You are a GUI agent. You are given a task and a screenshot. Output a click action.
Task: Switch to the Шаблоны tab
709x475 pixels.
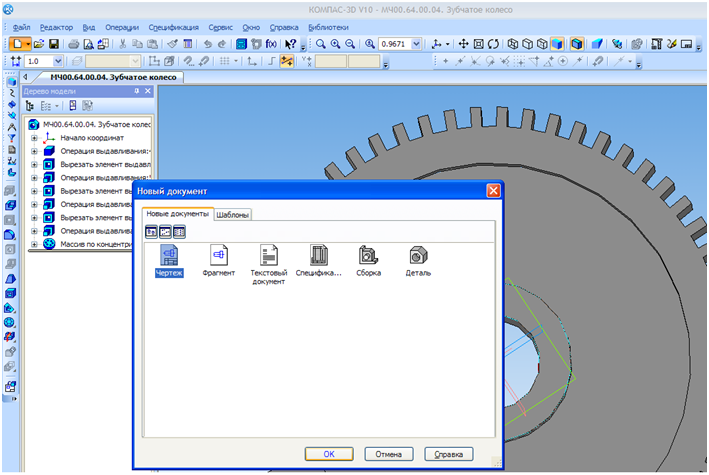coord(232,214)
